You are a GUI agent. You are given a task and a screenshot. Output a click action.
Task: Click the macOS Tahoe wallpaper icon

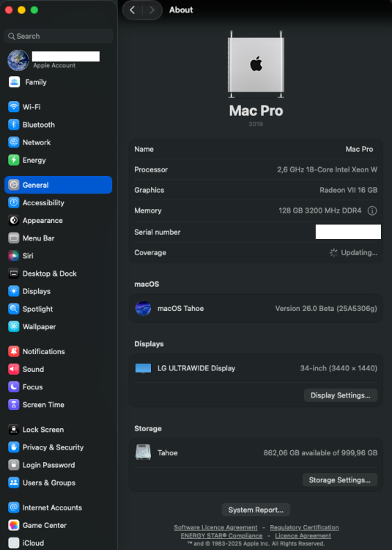(144, 308)
